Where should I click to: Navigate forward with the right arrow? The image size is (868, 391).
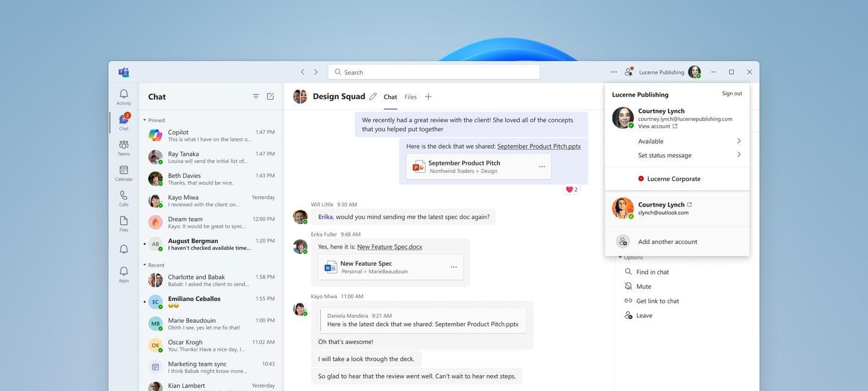pyautogui.click(x=316, y=72)
